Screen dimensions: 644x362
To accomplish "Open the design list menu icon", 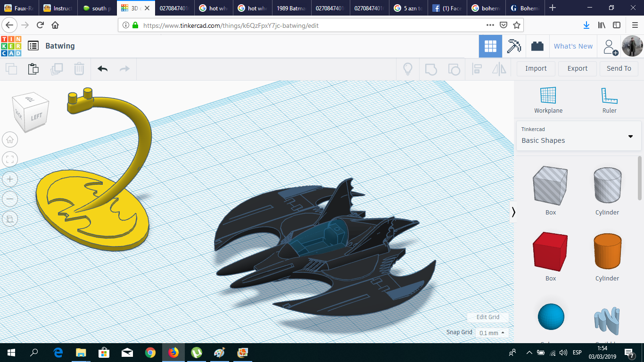I will point(33,46).
